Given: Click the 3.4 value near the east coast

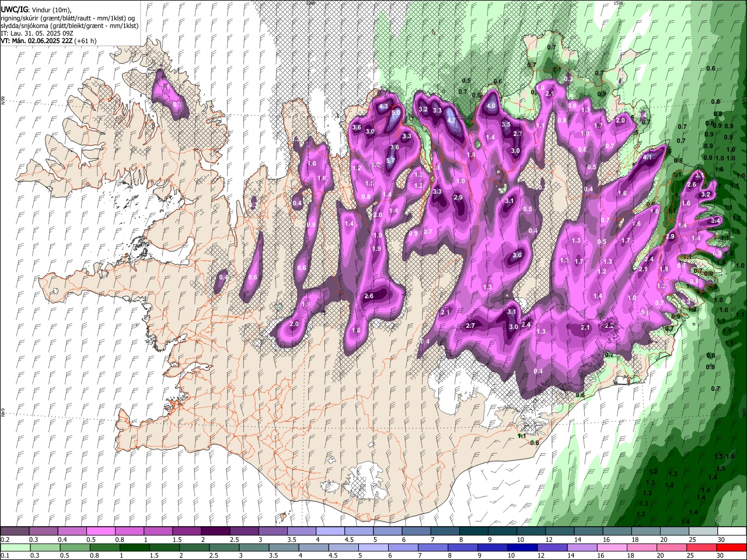Looking at the screenshot, I should pos(716,221).
